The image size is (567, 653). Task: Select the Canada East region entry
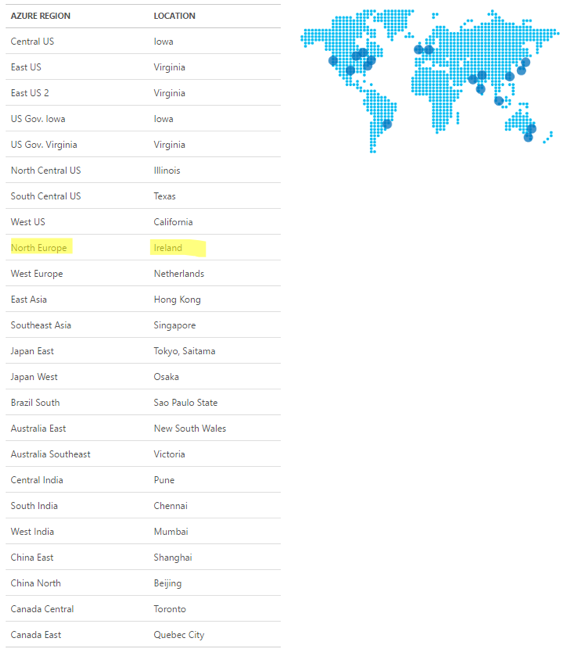point(36,635)
